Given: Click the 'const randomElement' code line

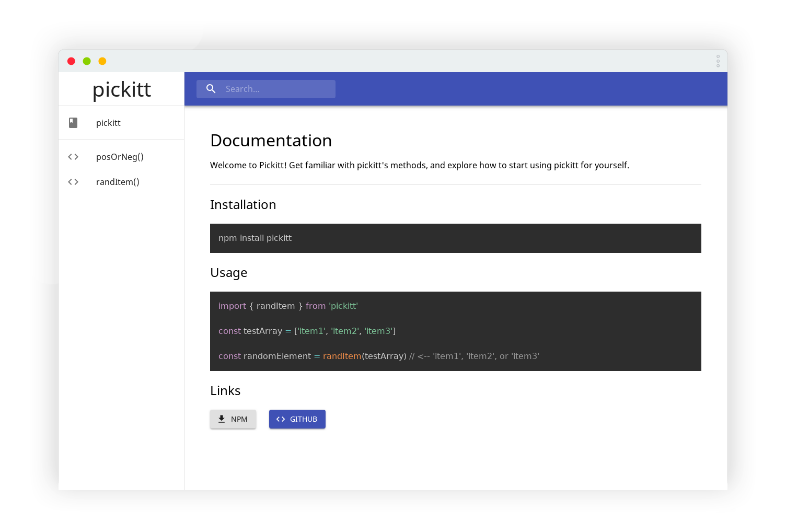Looking at the screenshot, I should tap(379, 356).
